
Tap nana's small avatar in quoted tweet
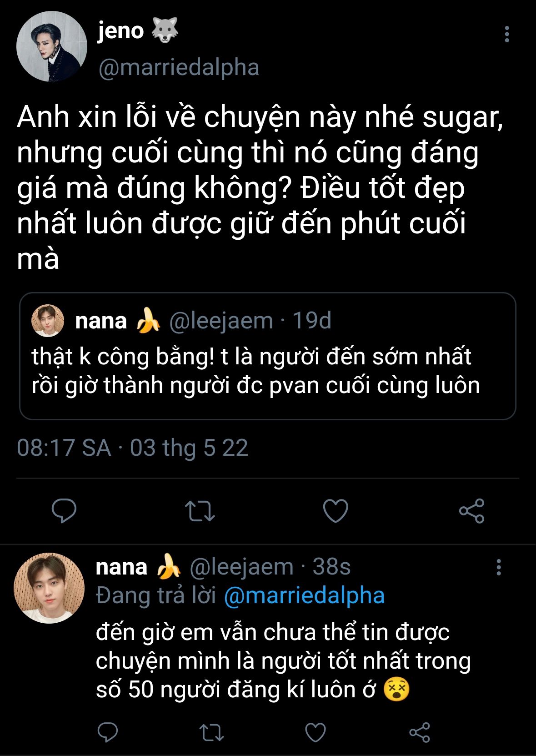(47, 321)
